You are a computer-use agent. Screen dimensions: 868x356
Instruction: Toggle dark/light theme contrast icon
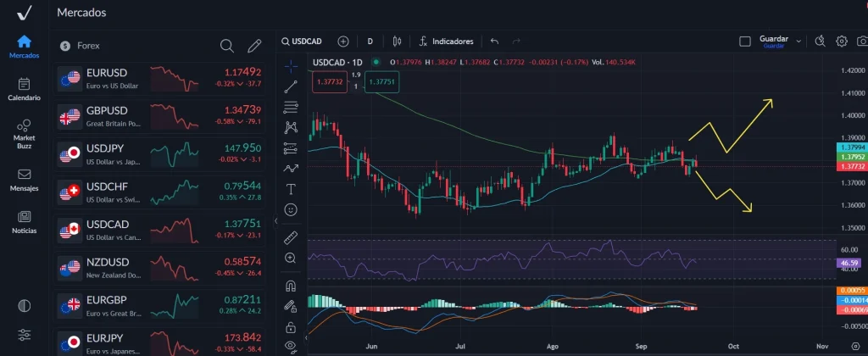tap(24, 305)
